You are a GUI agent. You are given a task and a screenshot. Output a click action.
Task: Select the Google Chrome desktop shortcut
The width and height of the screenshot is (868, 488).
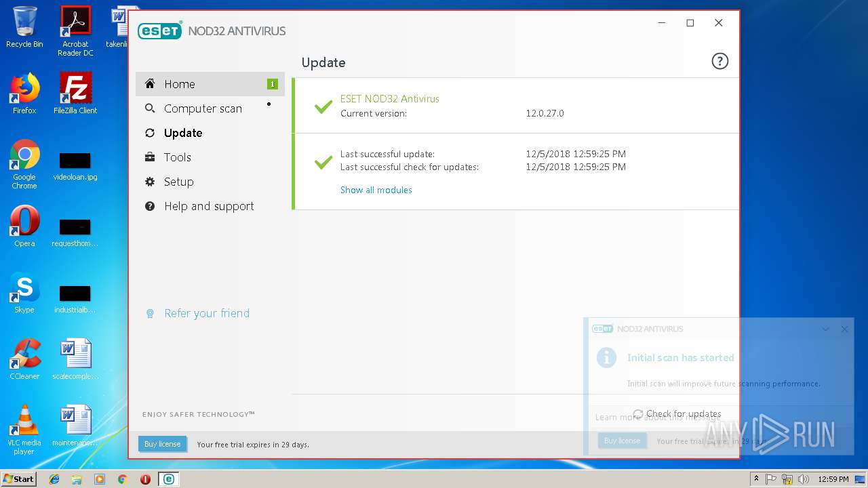click(x=24, y=164)
